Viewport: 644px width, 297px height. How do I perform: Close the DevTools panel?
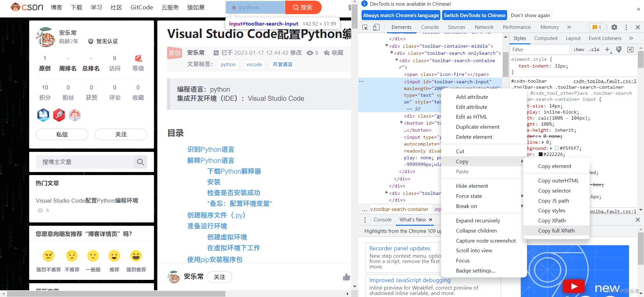[638, 27]
